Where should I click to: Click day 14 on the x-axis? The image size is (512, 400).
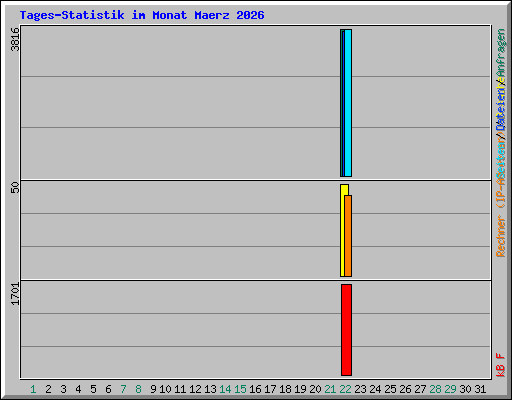(225, 389)
